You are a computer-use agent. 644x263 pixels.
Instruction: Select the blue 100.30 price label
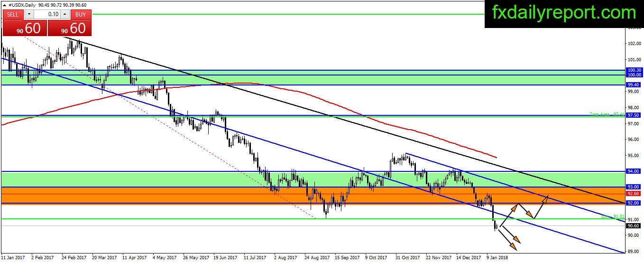(x=634, y=70)
